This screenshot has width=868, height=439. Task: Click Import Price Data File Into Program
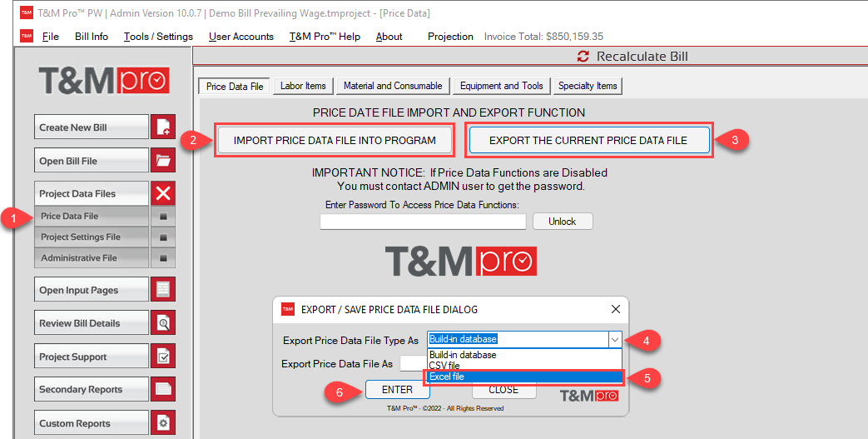point(335,140)
